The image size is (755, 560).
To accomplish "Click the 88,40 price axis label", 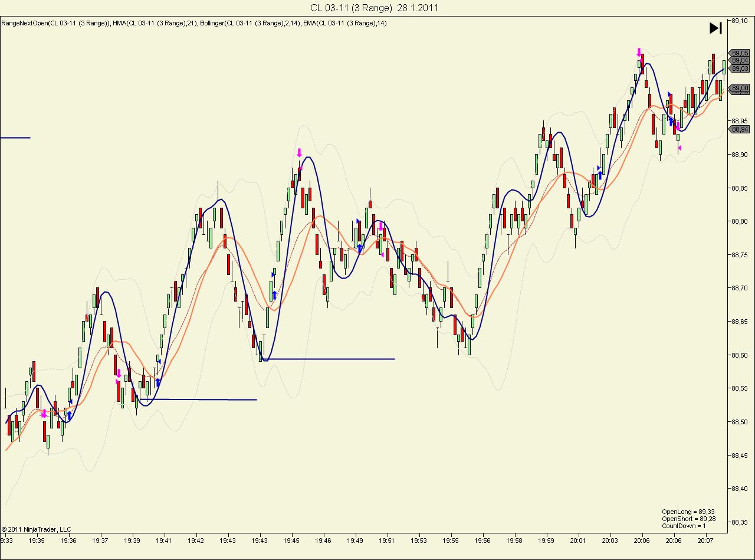I will (740, 489).
